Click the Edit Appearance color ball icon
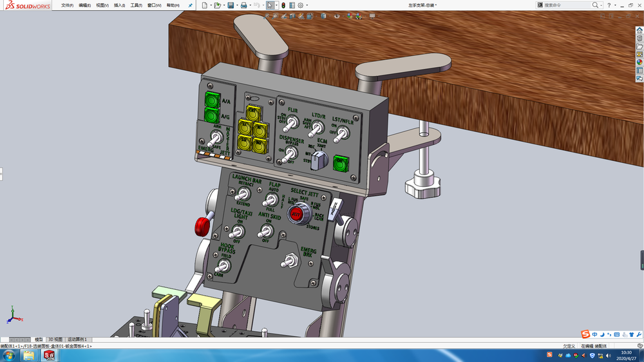The width and height of the screenshot is (644, 362). tap(350, 16)
